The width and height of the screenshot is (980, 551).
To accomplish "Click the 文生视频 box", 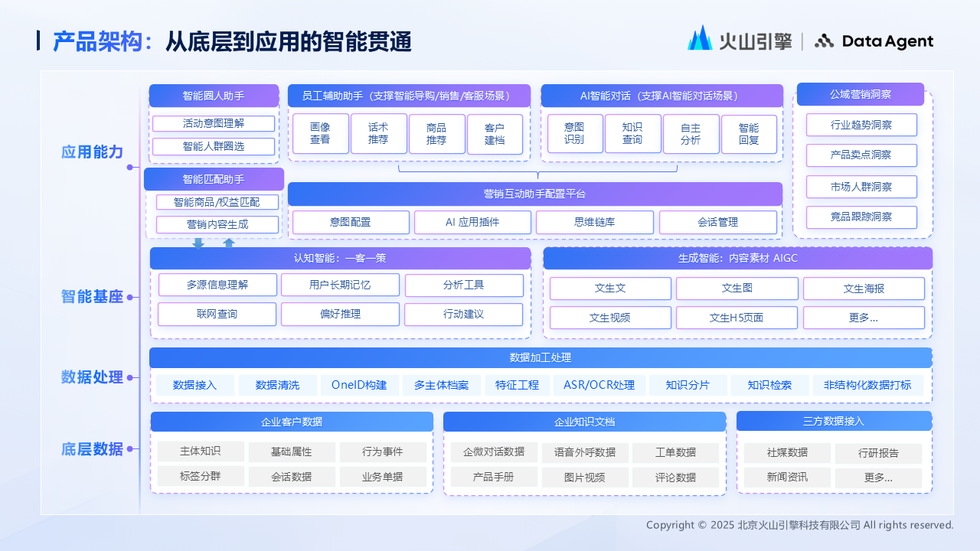I will pyautogui.click(x=610, y=318).
